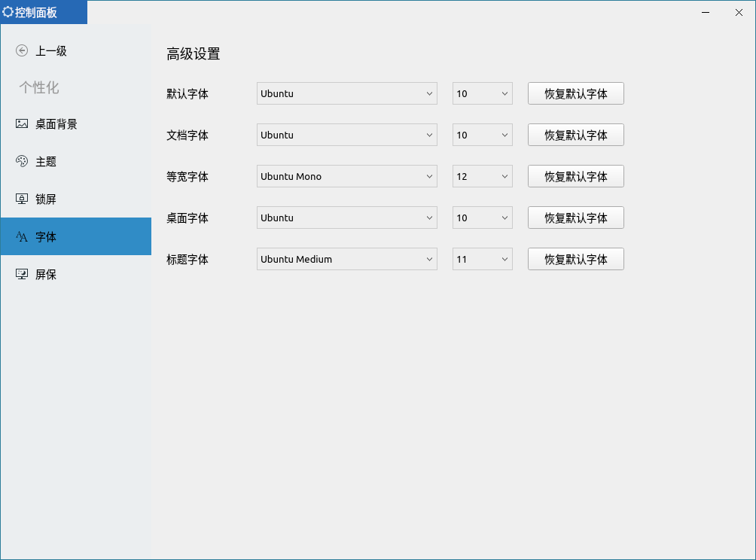Restore default title font
This screenshot has height=560, width=756.
[575, 259]
